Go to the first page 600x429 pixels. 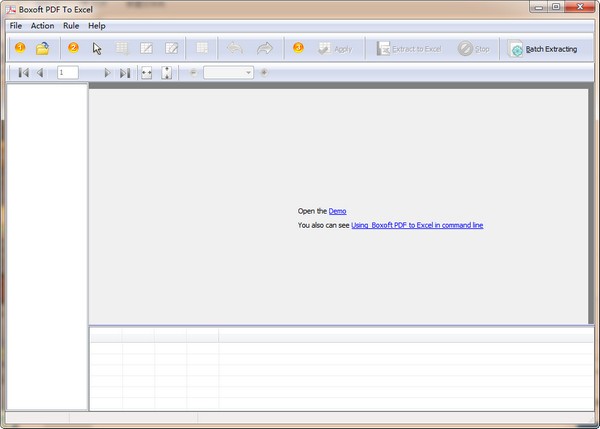click(x=23, y=73)
